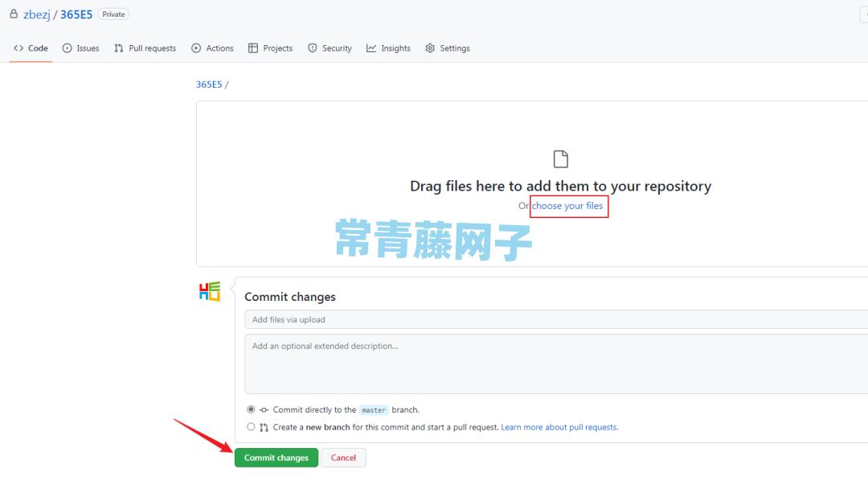The height and width of the screenshot is (481, 868).
Task: Switch to the Pull requests tab
Action: pyautogui.click(x=145, y=48)
